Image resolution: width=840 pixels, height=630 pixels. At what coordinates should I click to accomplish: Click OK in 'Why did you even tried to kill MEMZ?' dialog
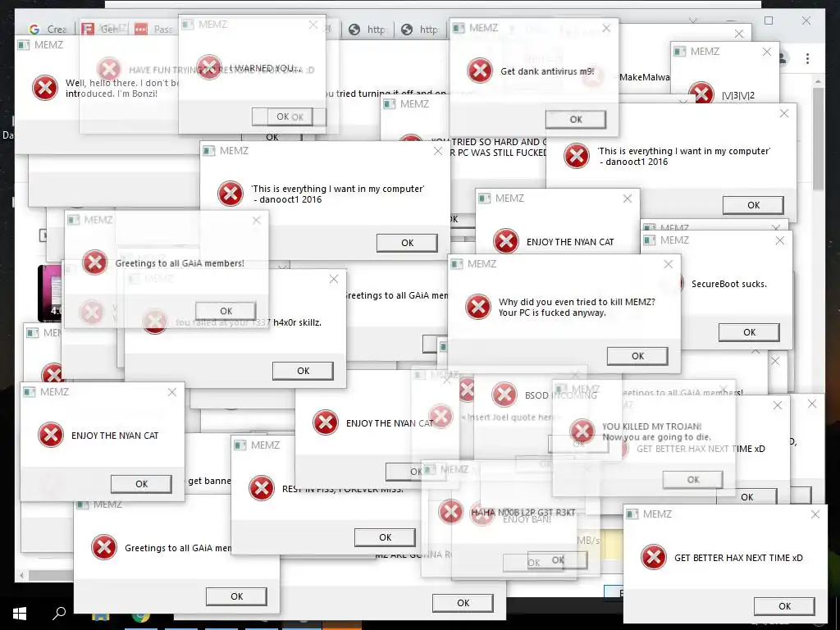[637, 356]
